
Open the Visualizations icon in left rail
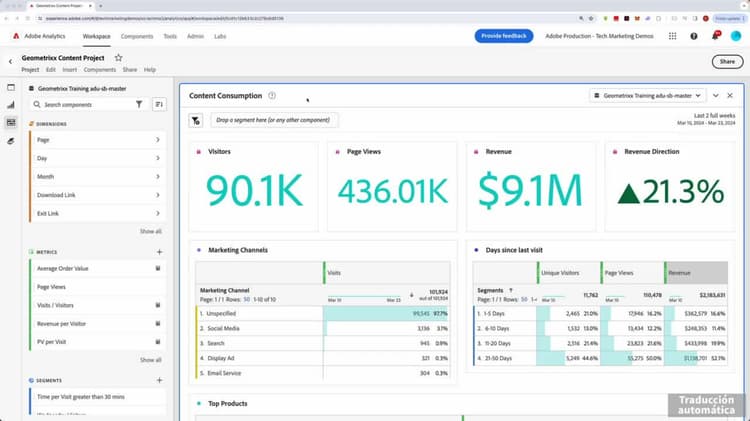coord(11,105)
